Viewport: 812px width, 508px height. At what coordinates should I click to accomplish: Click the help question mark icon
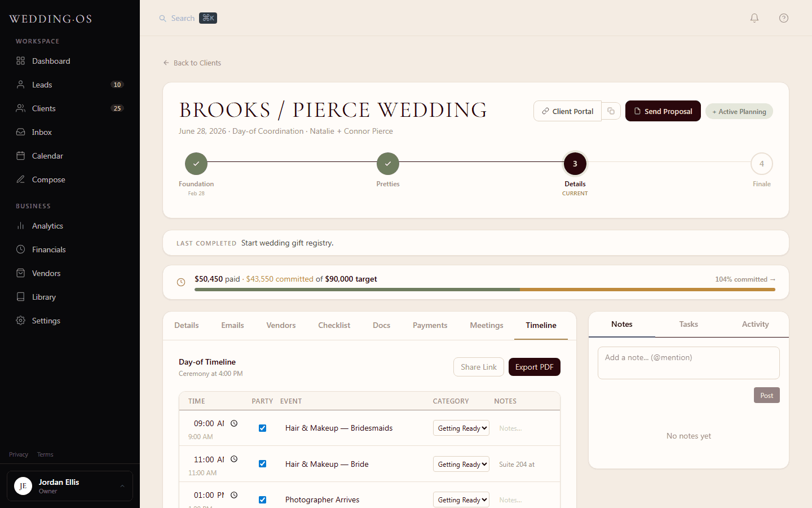[784, 18]
